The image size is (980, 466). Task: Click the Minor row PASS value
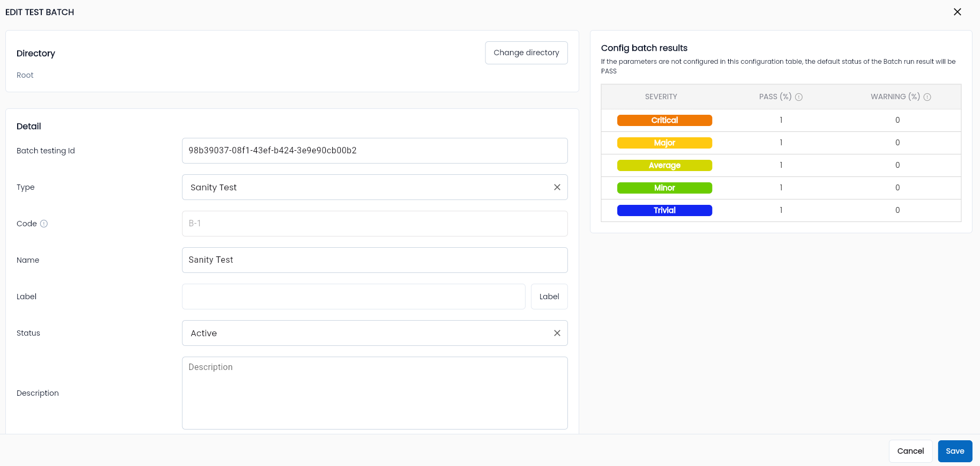click(781, 188)
